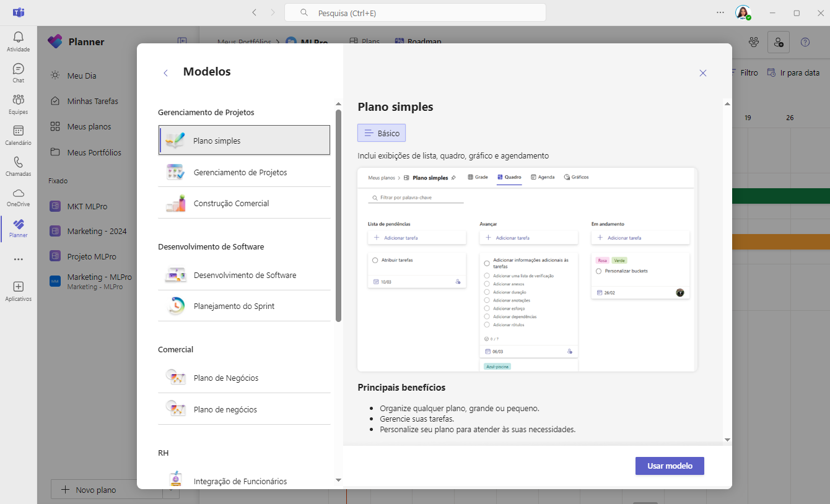The width and height of the screenshot is (830, 504).
Task: Open Chat in the Teams sidebar
Action: tap(19, 69)
